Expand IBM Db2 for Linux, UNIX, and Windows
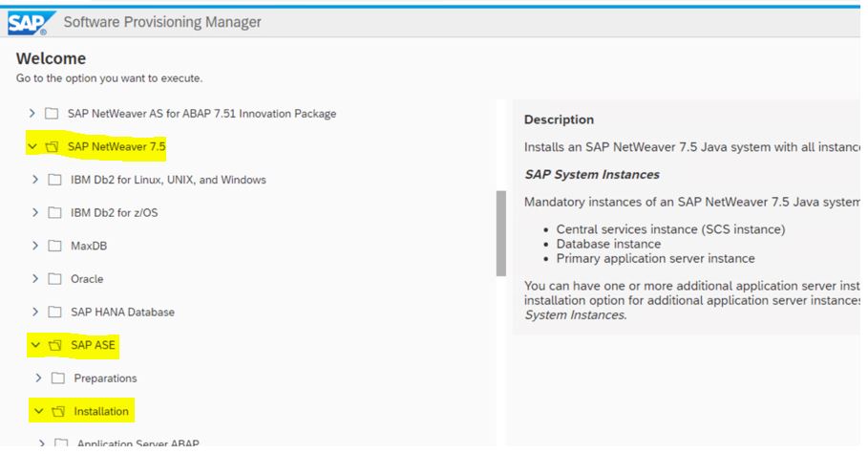Image resolution: width=868 pixels, height=454 pixels. click(x=35, y=180)
